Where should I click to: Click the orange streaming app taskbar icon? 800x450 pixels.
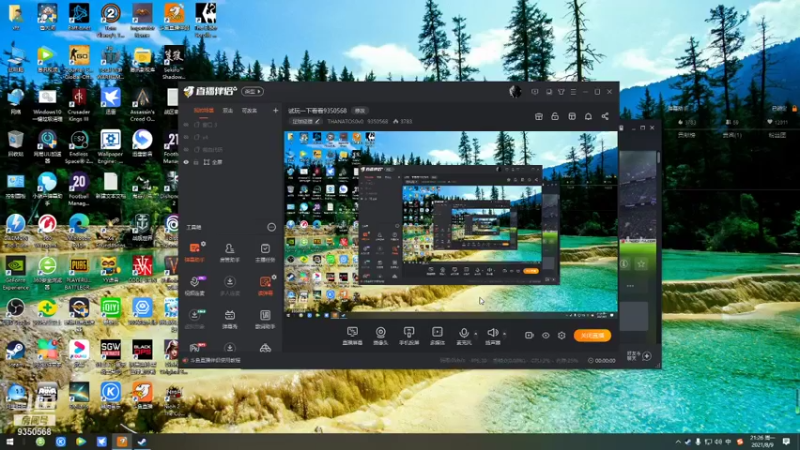[122, 441]
